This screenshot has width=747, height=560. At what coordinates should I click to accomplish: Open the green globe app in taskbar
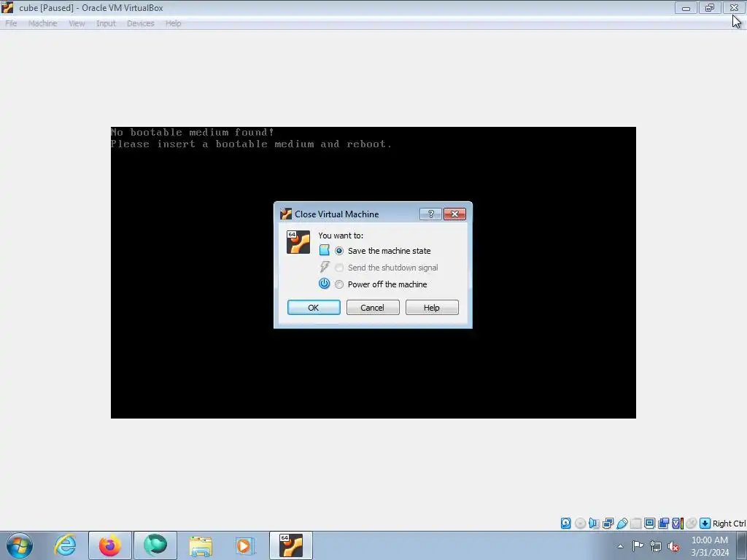155,545
